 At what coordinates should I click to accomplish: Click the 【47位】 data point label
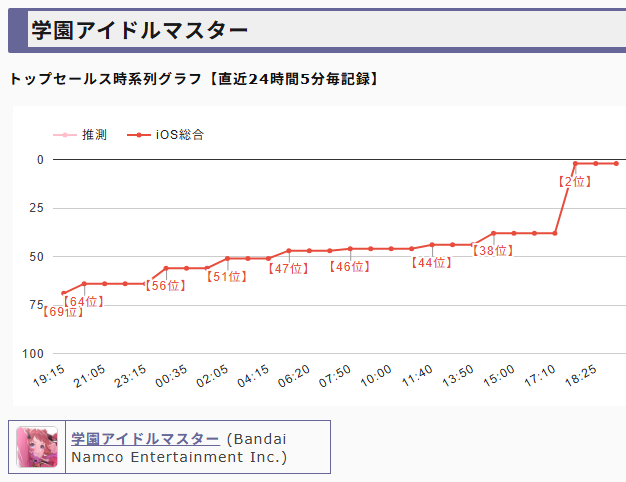pyautogui.click(x=288, y=269)
